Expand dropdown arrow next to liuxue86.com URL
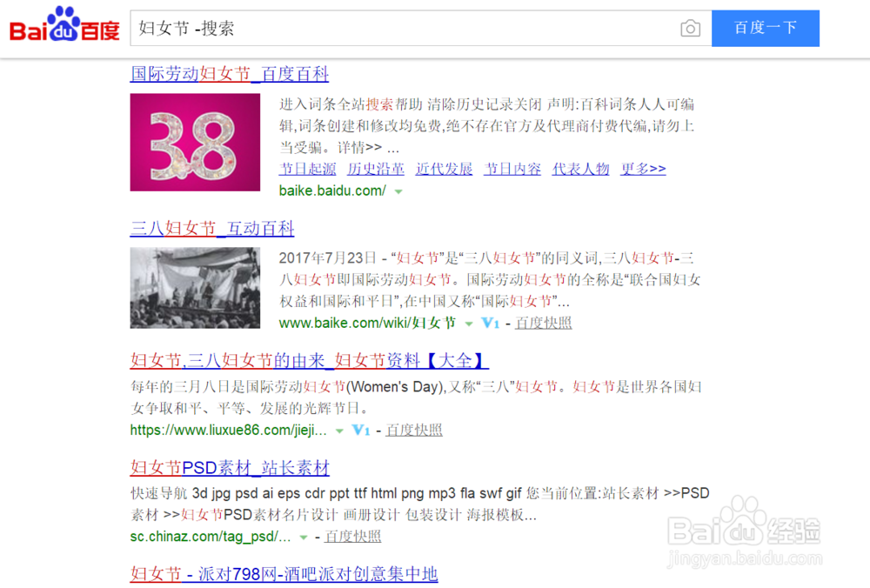The image size is (870, 588). tap(339, 431)
